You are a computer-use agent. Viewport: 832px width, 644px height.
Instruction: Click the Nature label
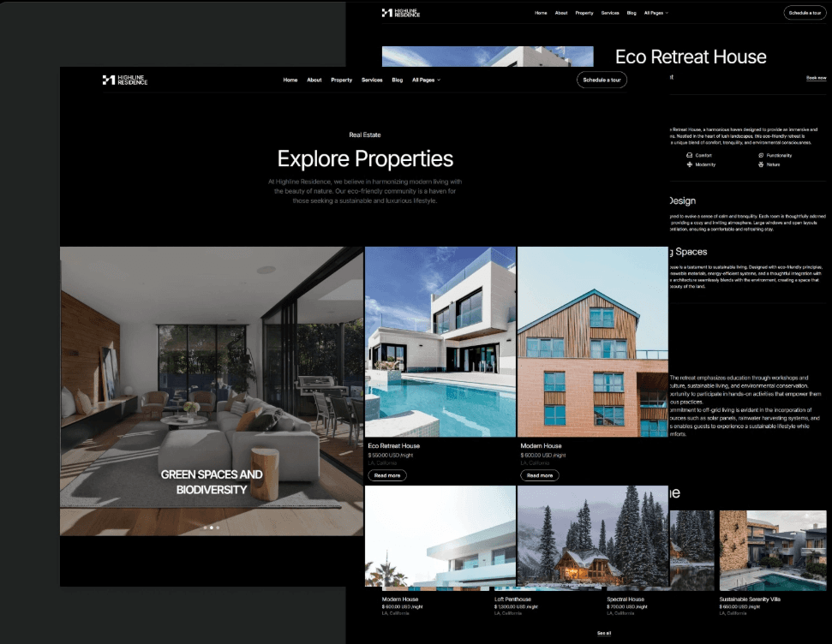coord(773,164)
